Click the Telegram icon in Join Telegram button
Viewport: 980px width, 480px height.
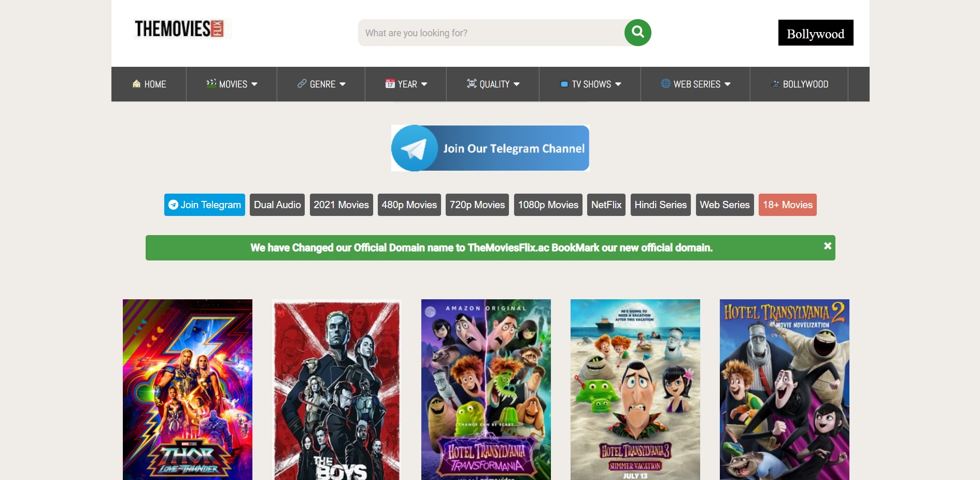tap(174, 205)
